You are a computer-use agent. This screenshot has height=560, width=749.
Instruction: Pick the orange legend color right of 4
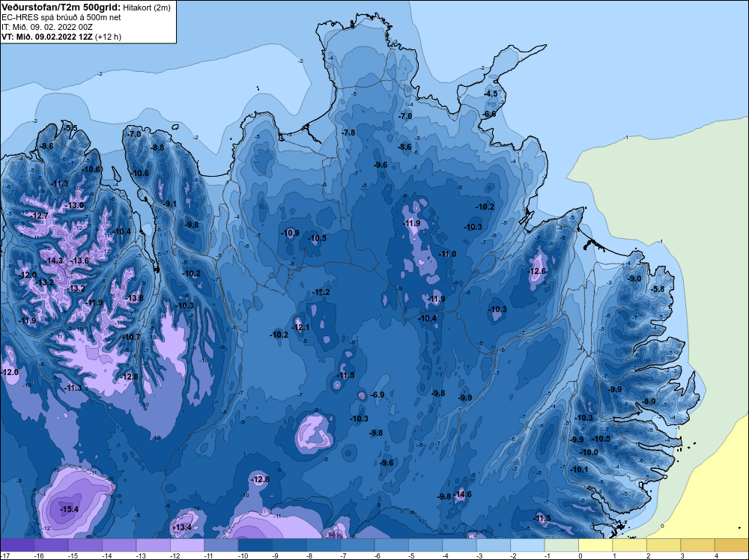coord(731,545)
